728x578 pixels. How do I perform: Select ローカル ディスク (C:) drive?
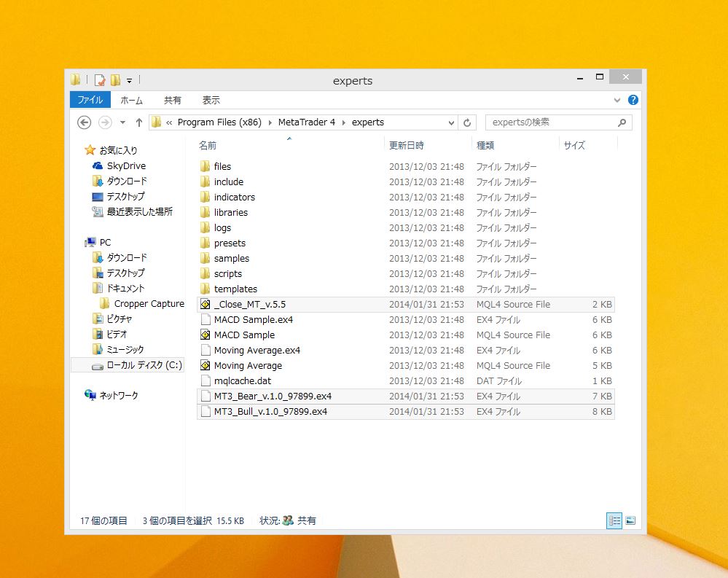pyautogui.click(x=144, y=365)
